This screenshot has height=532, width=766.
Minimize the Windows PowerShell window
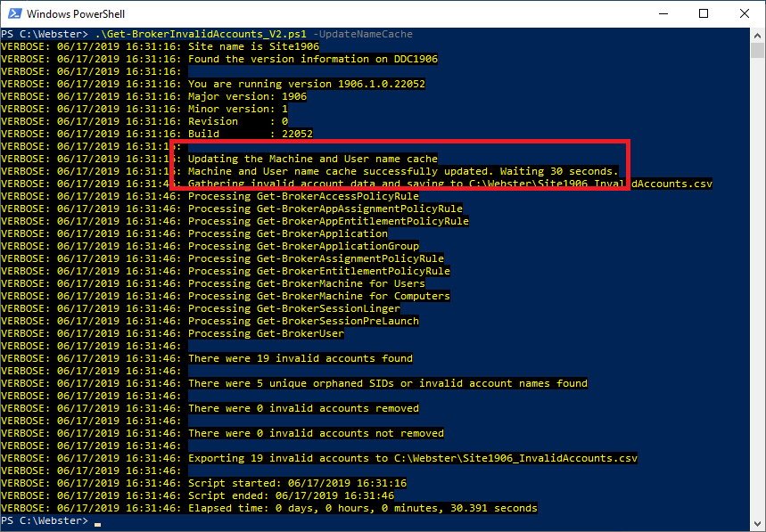pos(663,13)
